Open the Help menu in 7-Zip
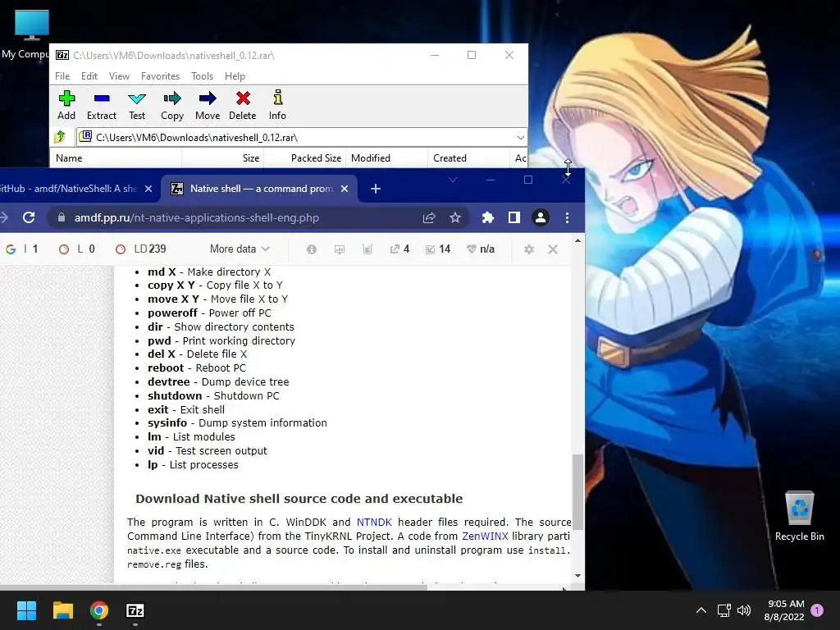Viewport: 840px width, 630px height. [235, 76]
